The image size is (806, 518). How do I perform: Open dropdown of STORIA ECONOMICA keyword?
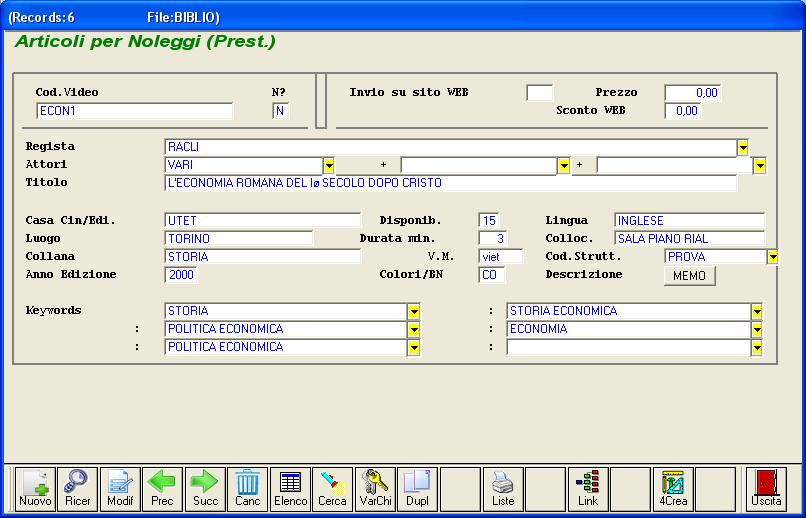[x=757, y=311]
